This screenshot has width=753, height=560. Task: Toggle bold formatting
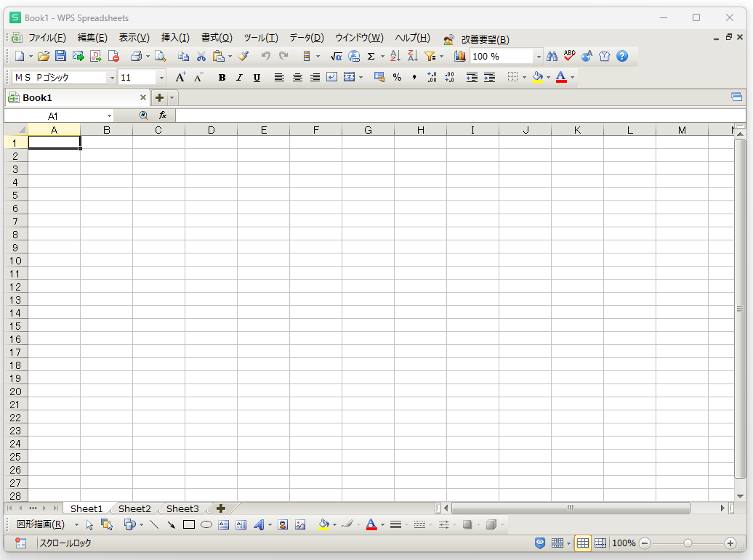click(222, 78)
